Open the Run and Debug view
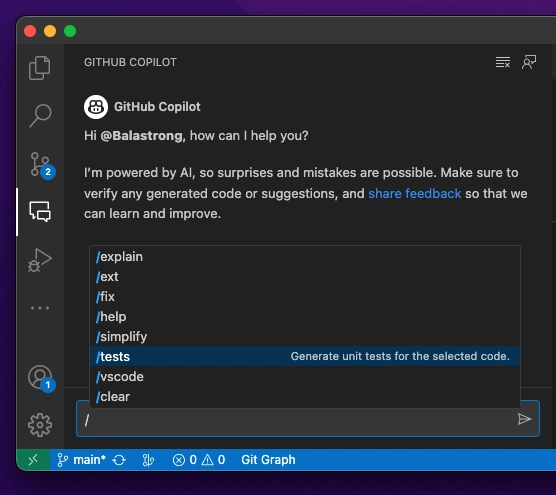Screen dimensions: 556x495 click(40, 260)
